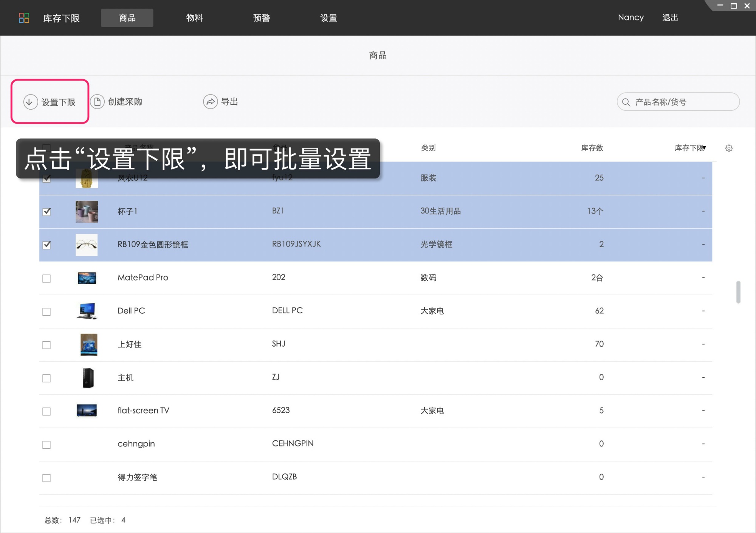The image size is (756, 533).
Task: Uncheck the 杯子1 row checkbox
Action: (x=46, y=212)
